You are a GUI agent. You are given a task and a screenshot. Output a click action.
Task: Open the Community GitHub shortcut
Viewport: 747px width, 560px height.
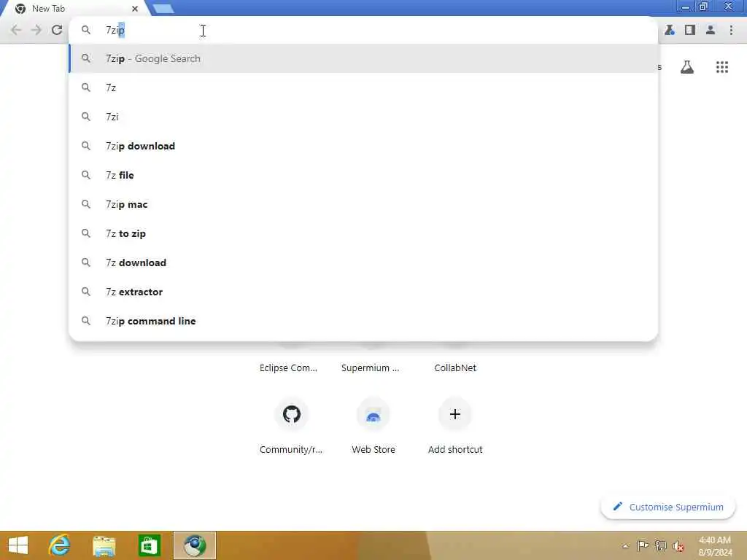[292, 414]
